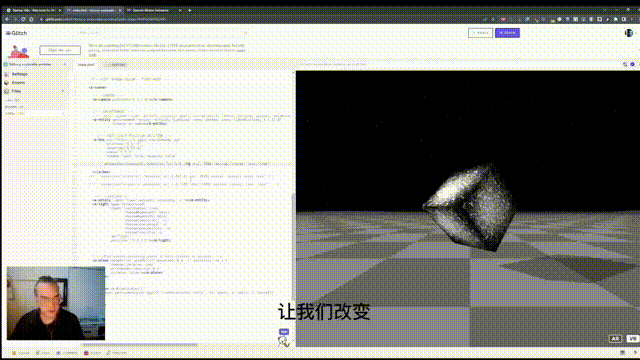Enter VR mode in the preview
Viewport: 640px width, 360px height.
(633, 338)
